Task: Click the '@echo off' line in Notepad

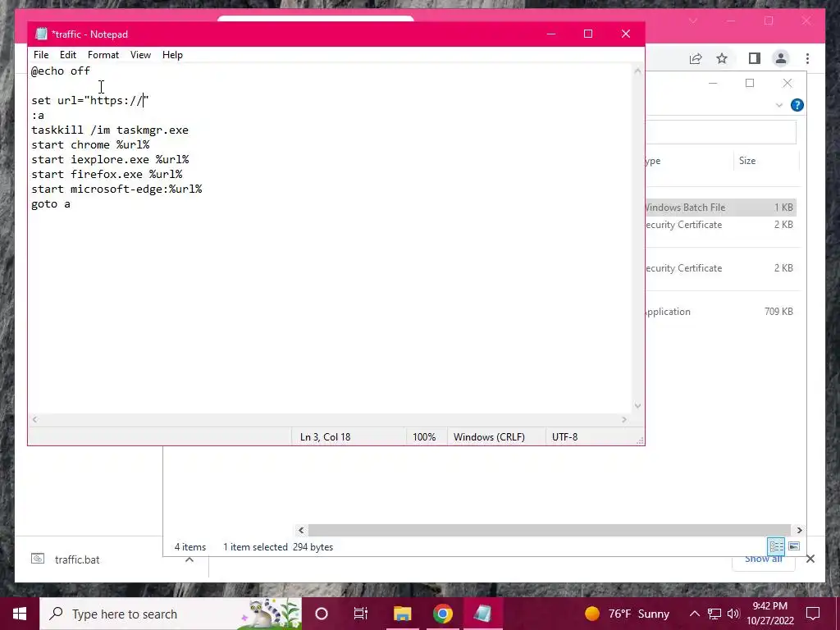Action: tap(61, 71)
